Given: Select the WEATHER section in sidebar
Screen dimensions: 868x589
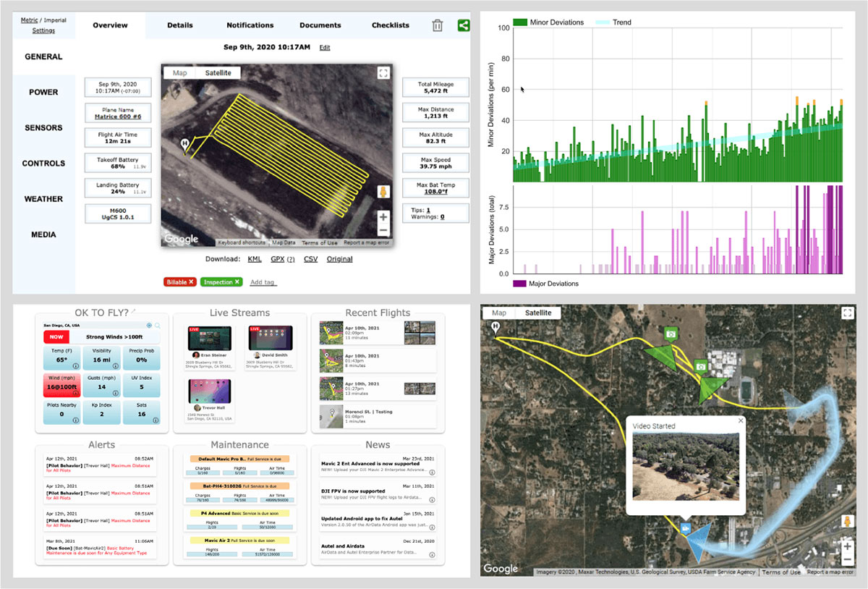Looking at the screenshot, I should click(x=43, y=199).
